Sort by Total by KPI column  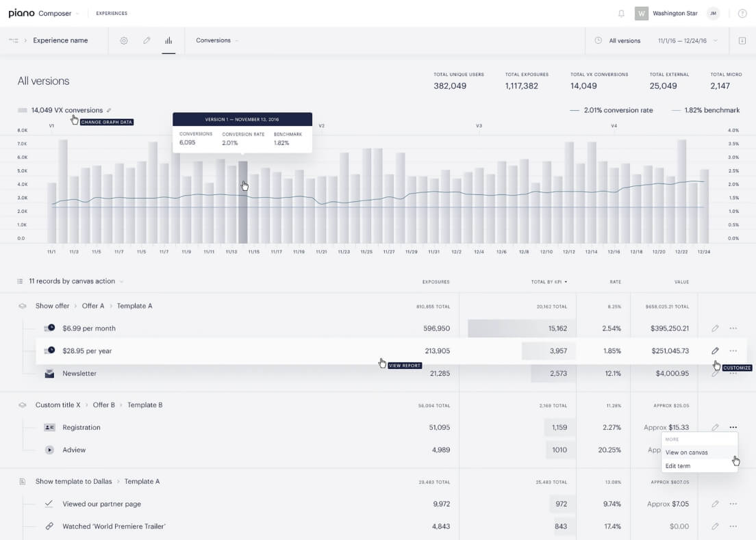coord(549,282)
